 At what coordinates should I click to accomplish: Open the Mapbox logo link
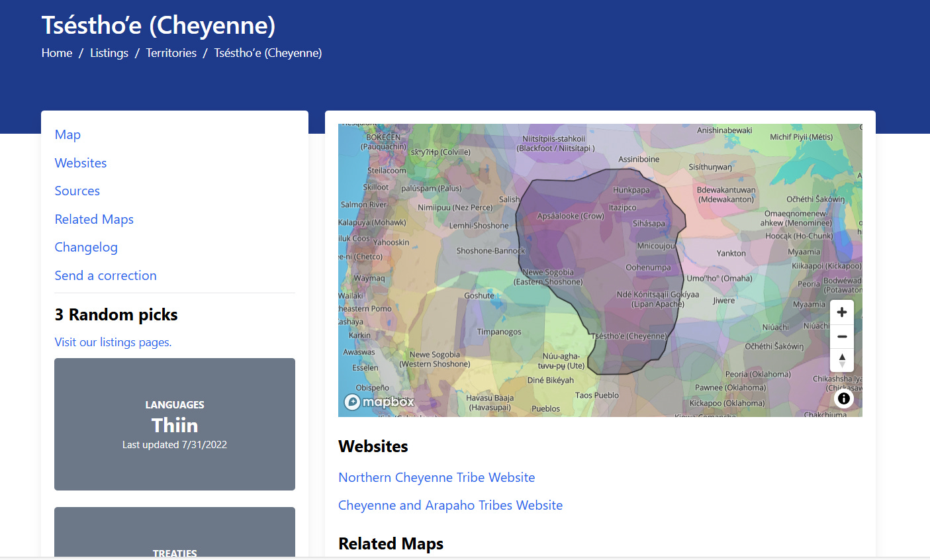(x=379, y=401)
